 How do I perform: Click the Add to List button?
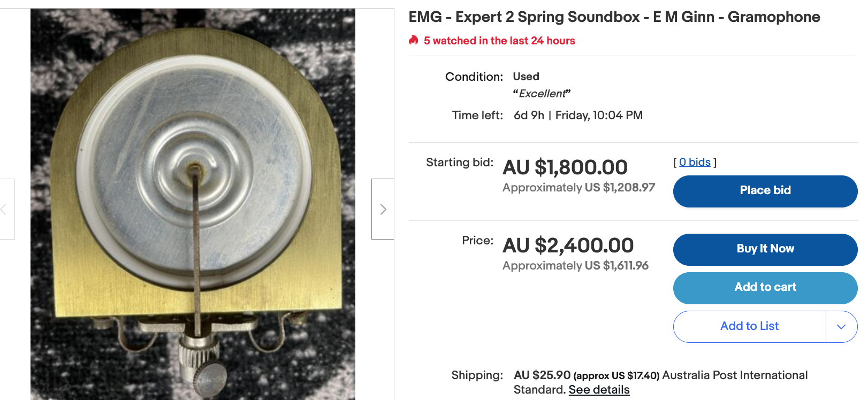pos(749,327)
